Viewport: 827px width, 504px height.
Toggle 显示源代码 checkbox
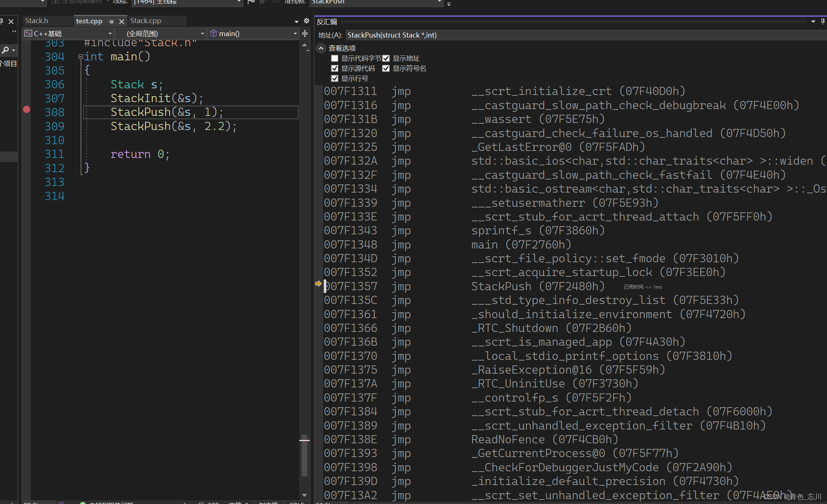point(335,69)
